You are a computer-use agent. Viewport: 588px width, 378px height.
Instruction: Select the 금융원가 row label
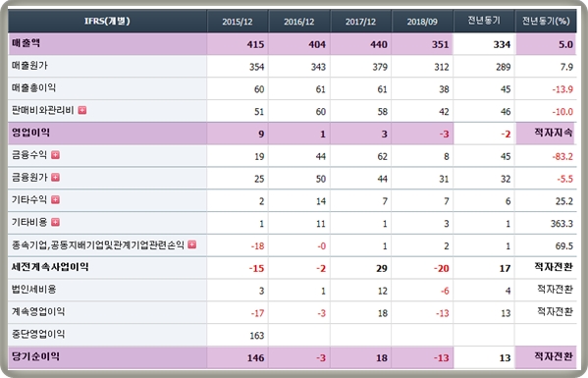tap(29, 178)
